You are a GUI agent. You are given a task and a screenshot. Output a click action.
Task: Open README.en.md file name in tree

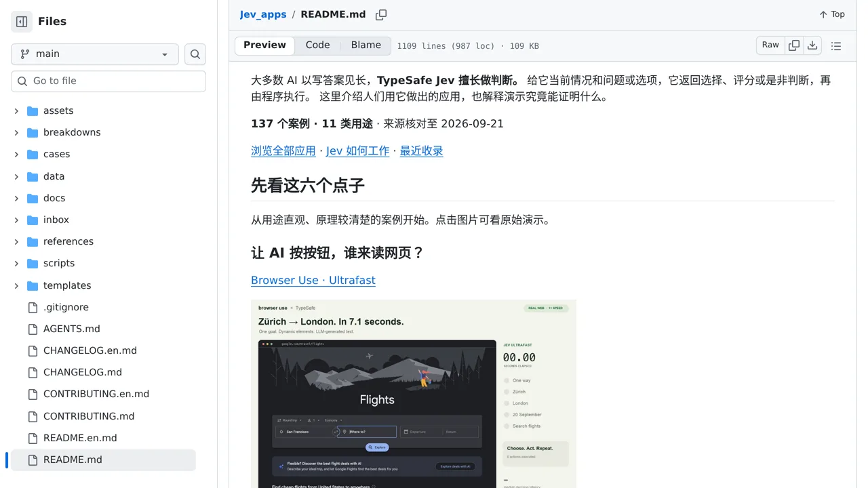pyautogui.click(x=80, y=438)
